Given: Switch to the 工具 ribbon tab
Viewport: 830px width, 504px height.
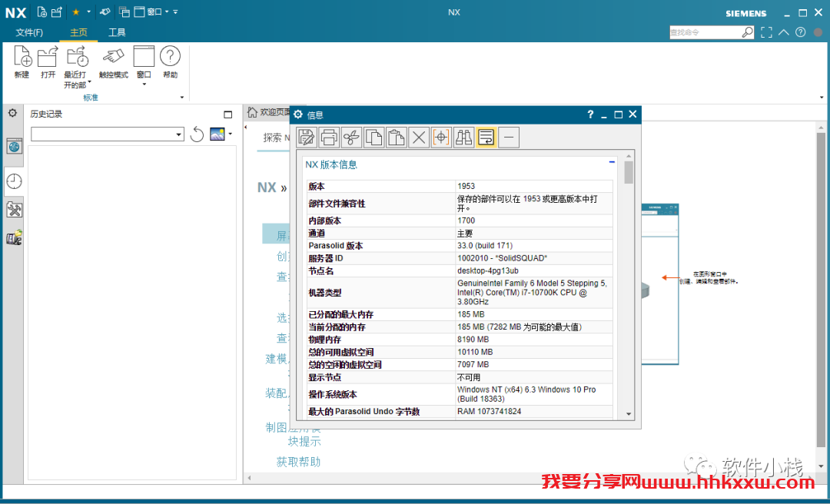Looking at the screenshot, I should 117,33.
